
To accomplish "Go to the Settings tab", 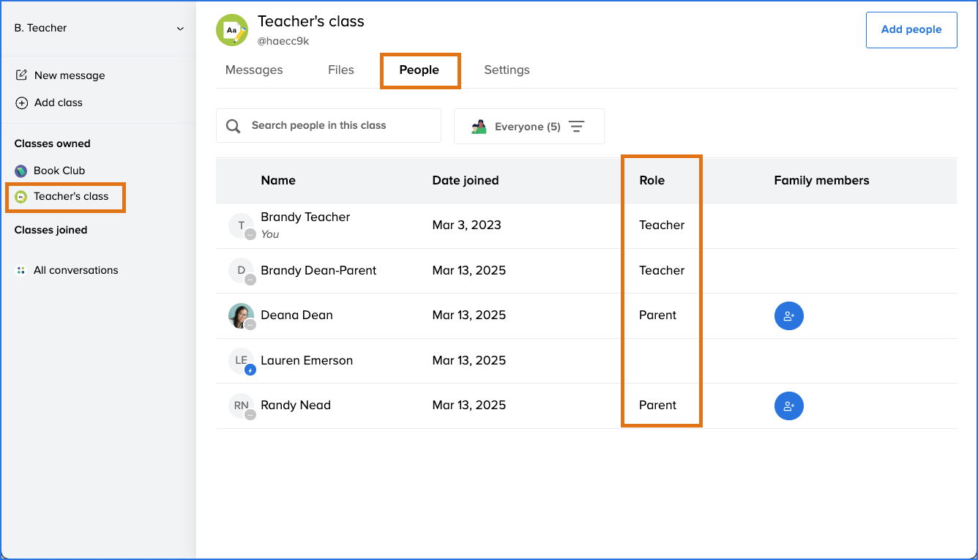I will [507, 70].
